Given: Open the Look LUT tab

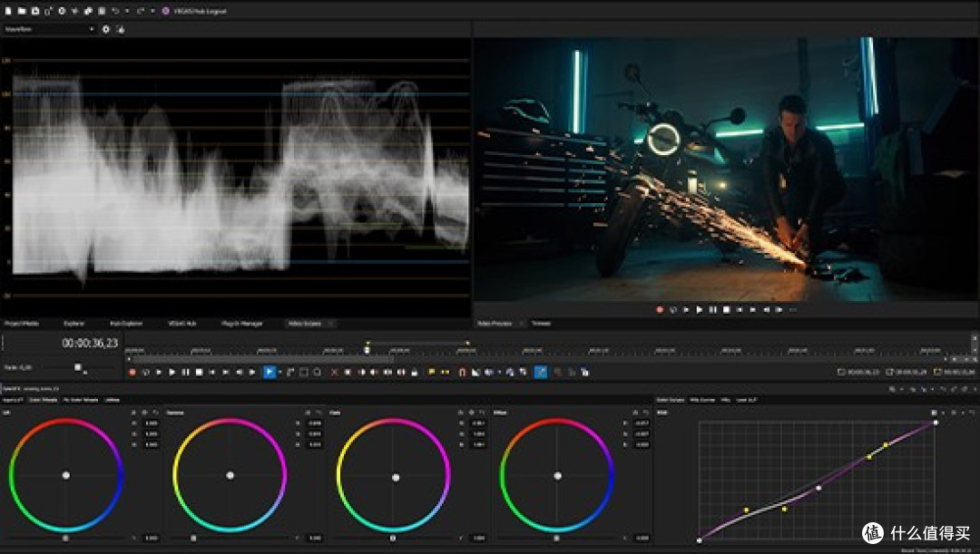Looking at the screenshot, I should (746, 400).
